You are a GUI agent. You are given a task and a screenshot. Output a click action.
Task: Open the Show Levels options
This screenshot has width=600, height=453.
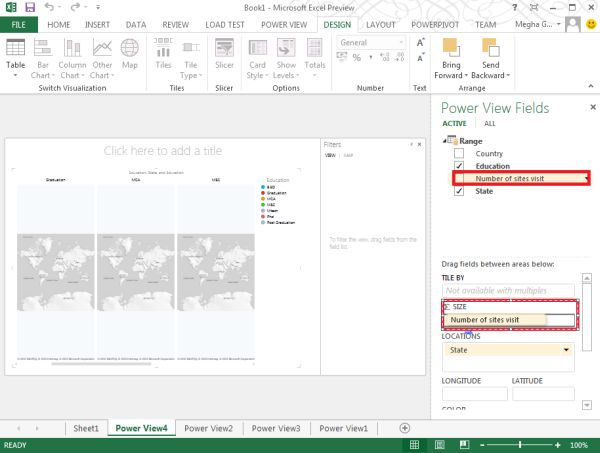coord(286,59)
